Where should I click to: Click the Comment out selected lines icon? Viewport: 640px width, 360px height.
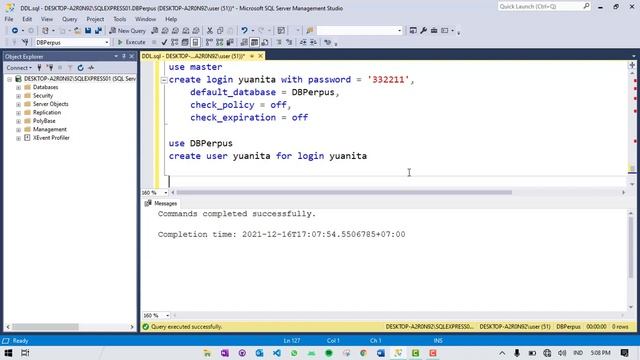(x=279, y=42)
